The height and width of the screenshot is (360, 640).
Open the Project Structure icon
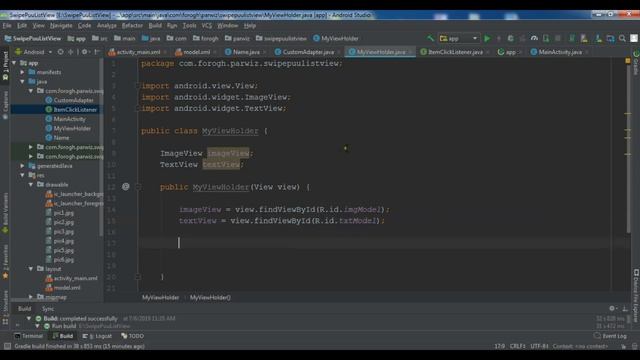(610, 38)
